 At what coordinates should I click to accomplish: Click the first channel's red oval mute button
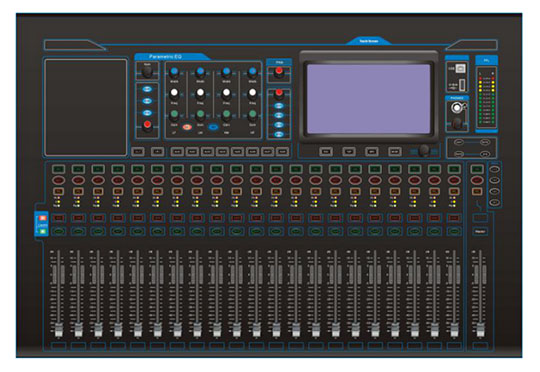pos(59,180)
